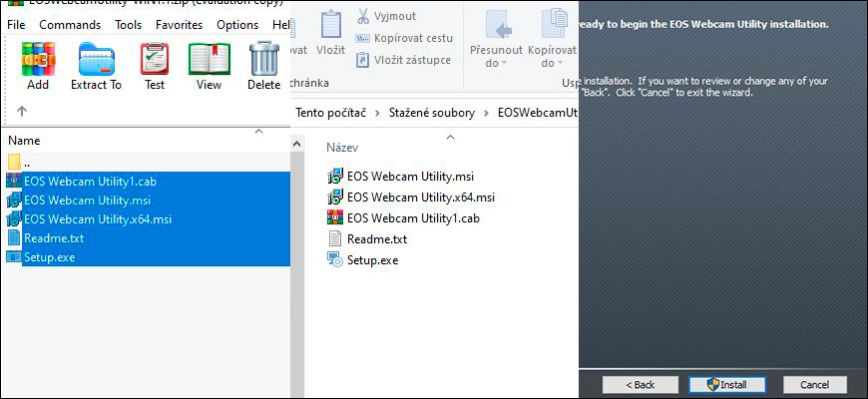The height and width of the screenshot is (399, 868).
Task: Click the Delete trash can icon in WinRAR
Action: (264, 59)
